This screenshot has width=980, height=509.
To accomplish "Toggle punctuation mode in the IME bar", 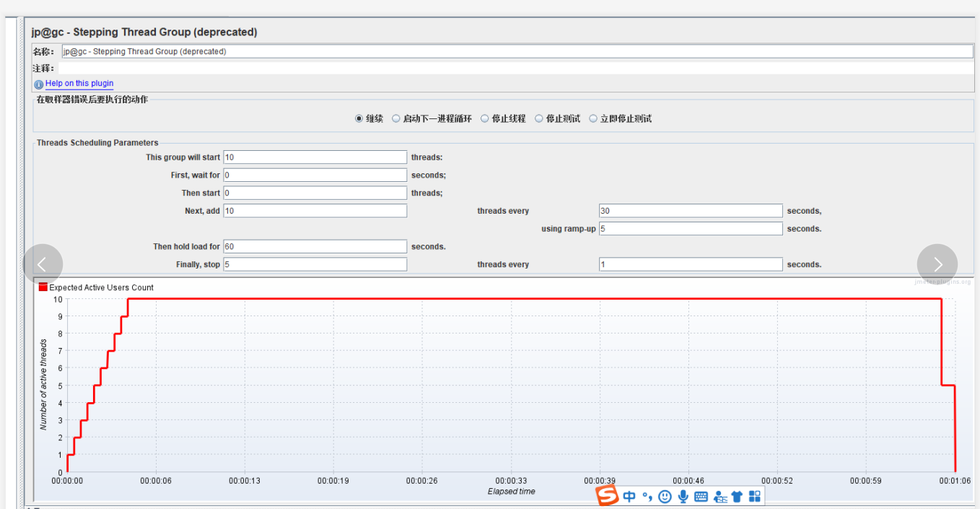I will tap(647, 497).
